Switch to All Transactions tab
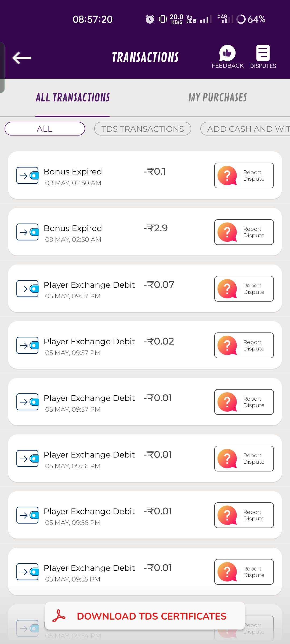 (73, 98)
